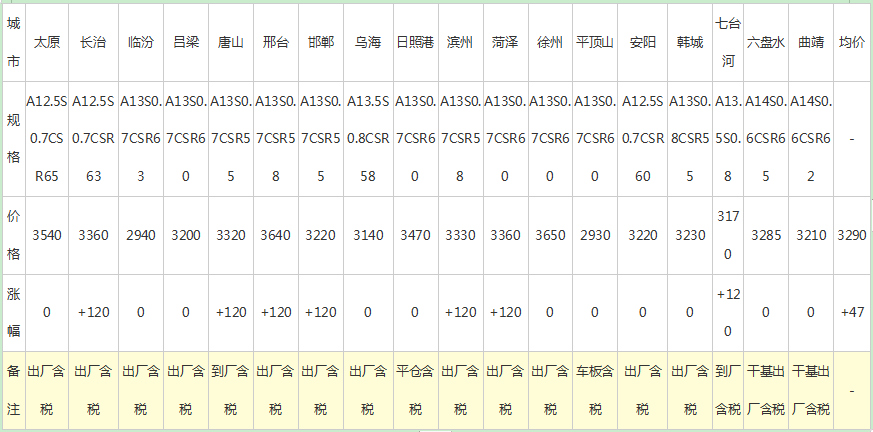
Task: Click the A13.5S0.8CSR58 spec cell for 乌海
Action: click(367, 139)
